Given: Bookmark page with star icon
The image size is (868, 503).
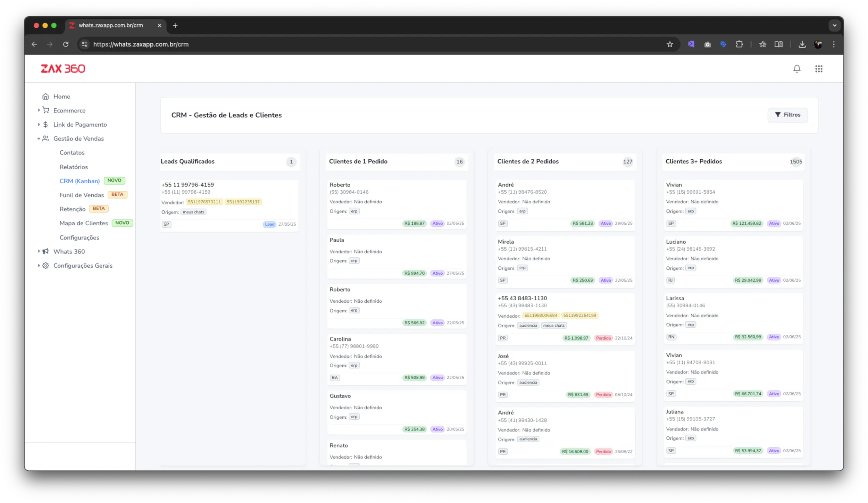Looking at the screenshot, I should 670,44.
